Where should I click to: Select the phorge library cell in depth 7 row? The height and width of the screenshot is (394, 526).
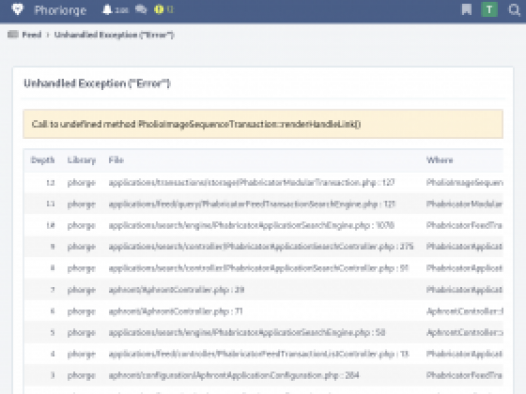[82, 290]
